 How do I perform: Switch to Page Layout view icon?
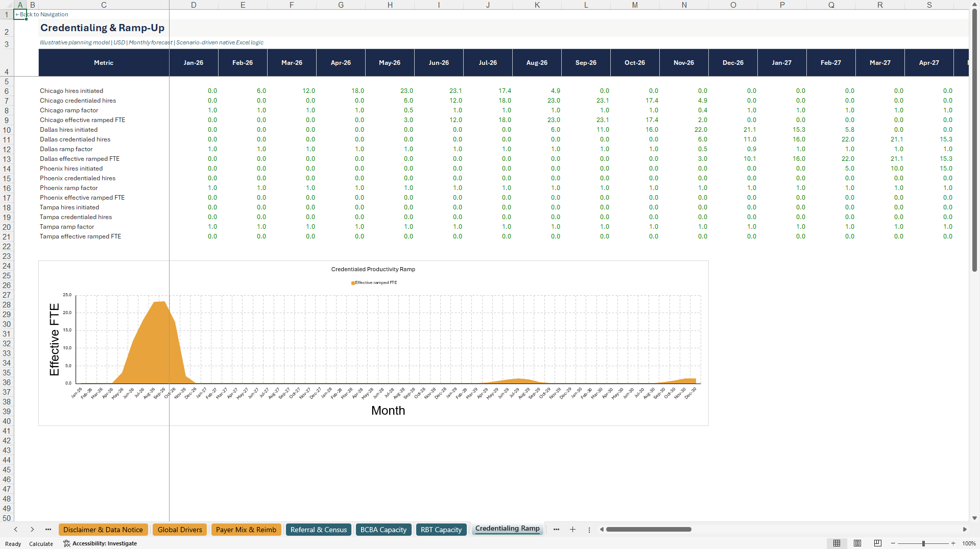(857, 543)
